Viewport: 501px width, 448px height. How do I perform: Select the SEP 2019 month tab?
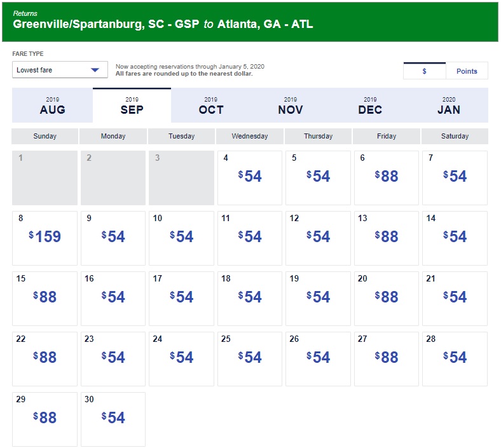tap(132, 105)
